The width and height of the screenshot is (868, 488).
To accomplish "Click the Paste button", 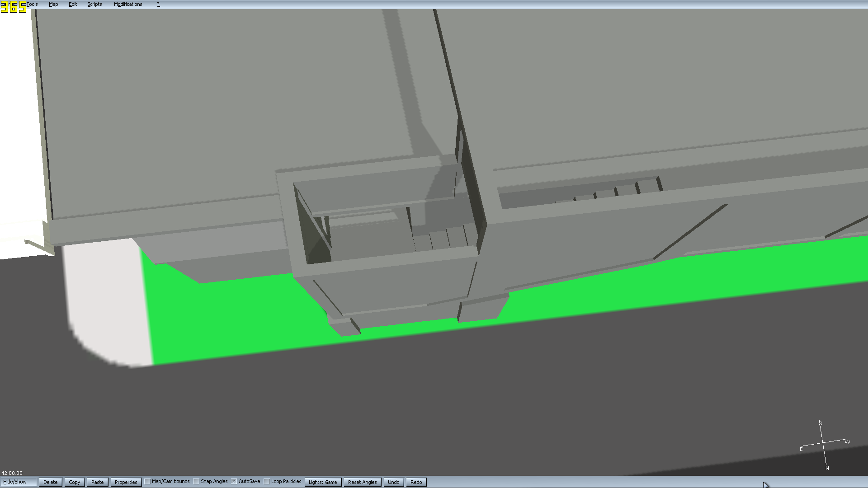I will click(97, 482).
